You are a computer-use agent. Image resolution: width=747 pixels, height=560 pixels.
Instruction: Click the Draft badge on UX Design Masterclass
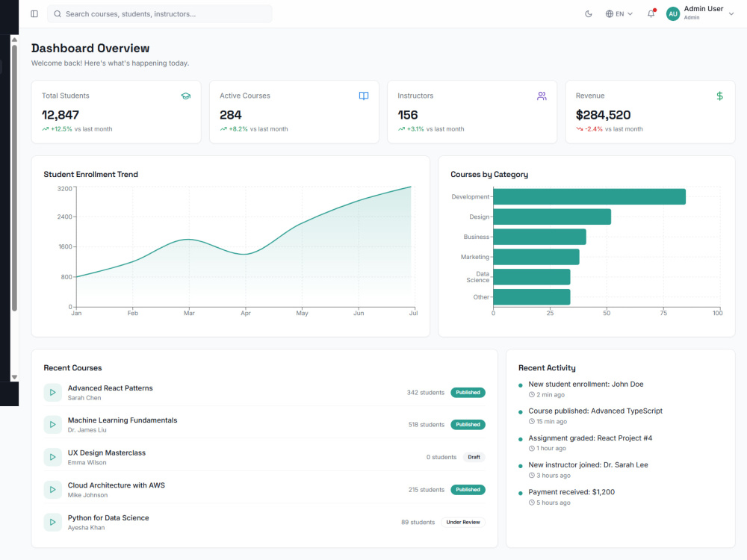(x=474, y=457)
